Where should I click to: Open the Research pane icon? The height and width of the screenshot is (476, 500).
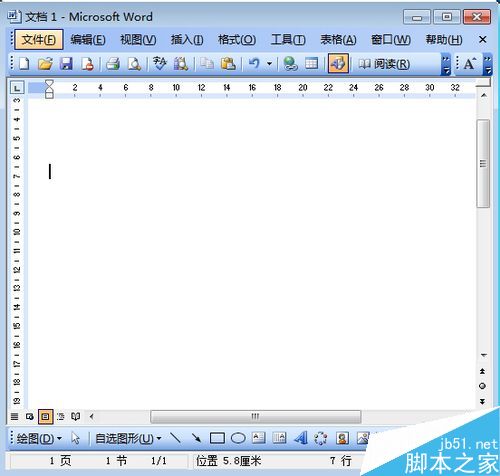[181, 63]
